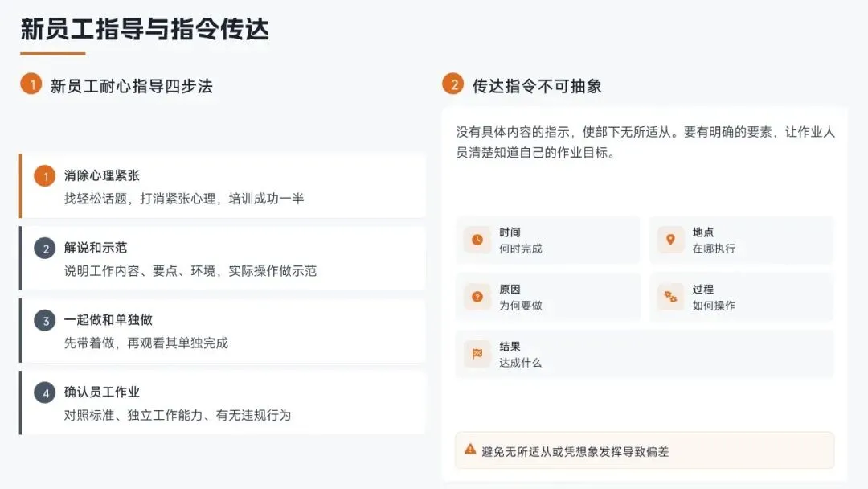Click the gears icon beside 过程
This screenshot has height=489, width=868.
click(x=670, y=297)
